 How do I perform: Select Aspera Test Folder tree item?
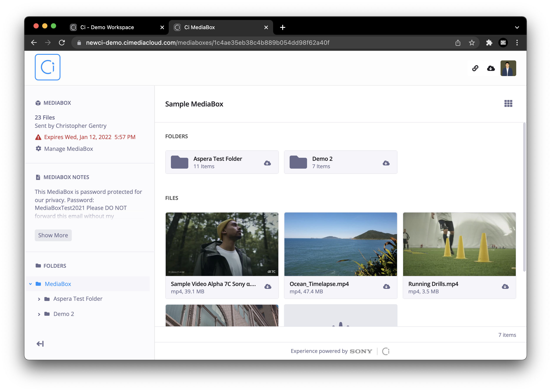point(78,299)
